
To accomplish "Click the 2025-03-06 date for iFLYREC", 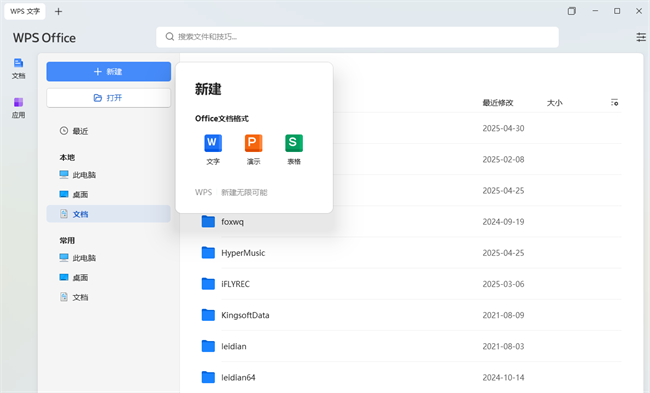I will [503, 284].
